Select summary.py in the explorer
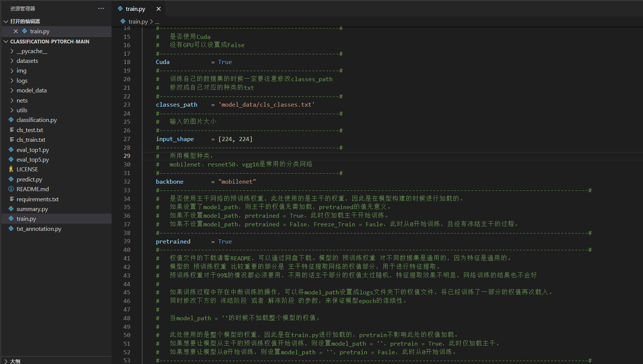The width and height of the screenshot is (643, 364). click(x=32, y=209)
